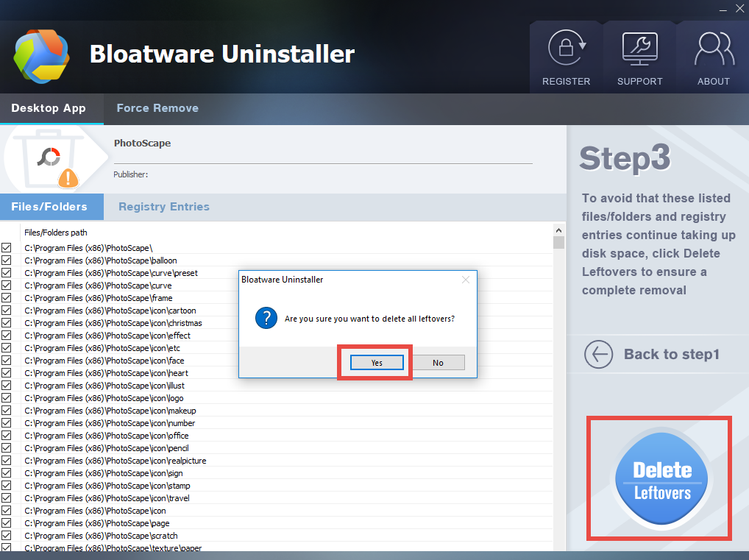749x560 pixels.
Task: Open the Support monitor-wrench icon
Action: [x=639, y=49]
